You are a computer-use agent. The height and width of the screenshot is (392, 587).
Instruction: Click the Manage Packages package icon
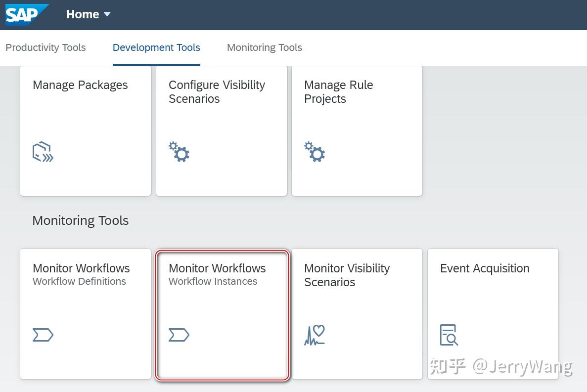point(43,152)
